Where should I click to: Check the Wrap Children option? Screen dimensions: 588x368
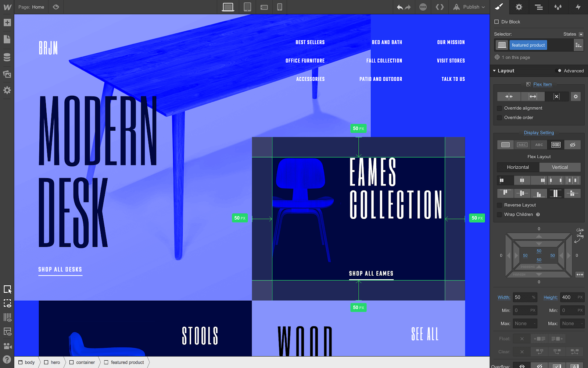(x=499, y=215)
